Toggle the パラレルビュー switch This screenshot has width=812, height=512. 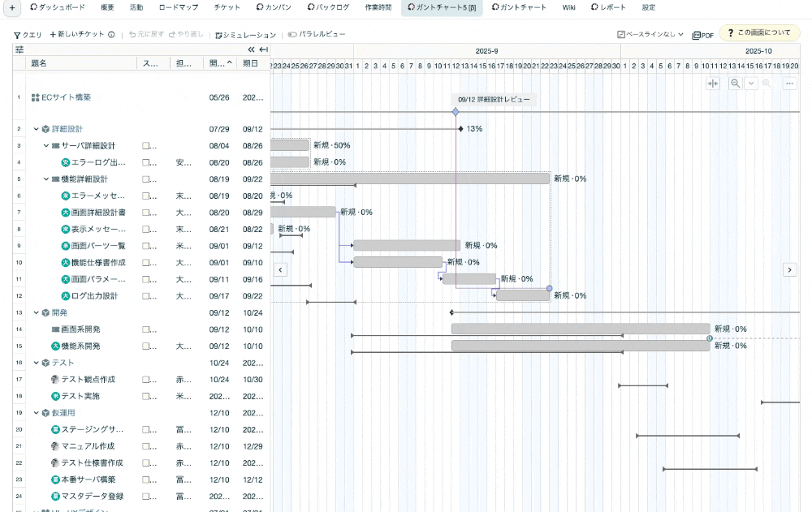pos(317,34)
